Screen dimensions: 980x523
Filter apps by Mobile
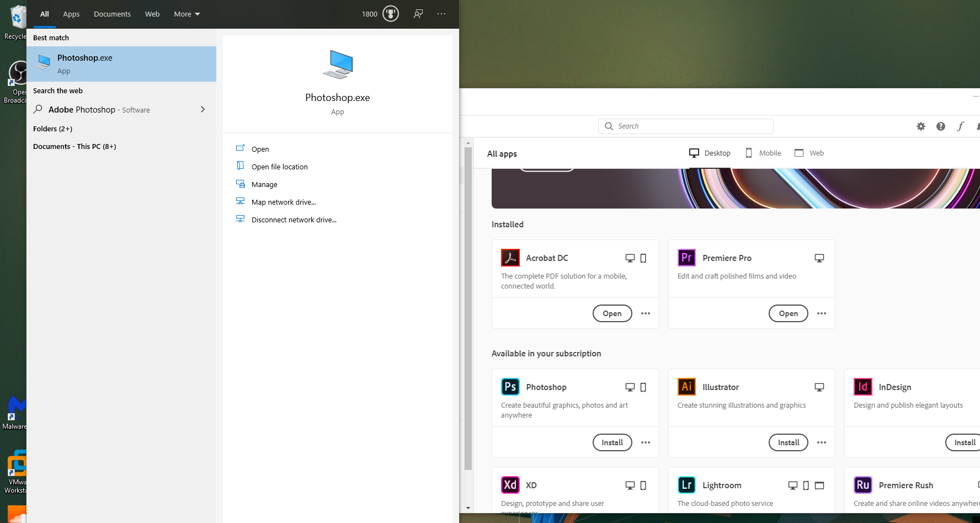(x=763, y=153)
